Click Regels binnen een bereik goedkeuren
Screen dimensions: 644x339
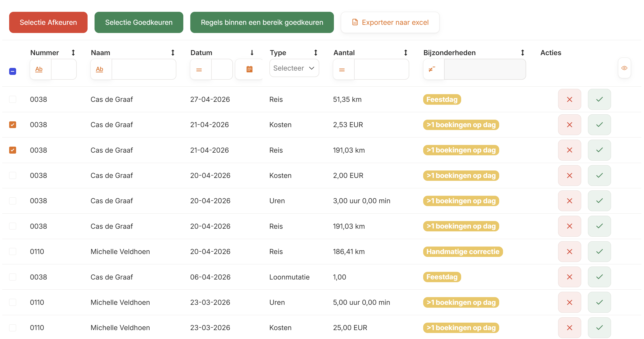(262, 22)
